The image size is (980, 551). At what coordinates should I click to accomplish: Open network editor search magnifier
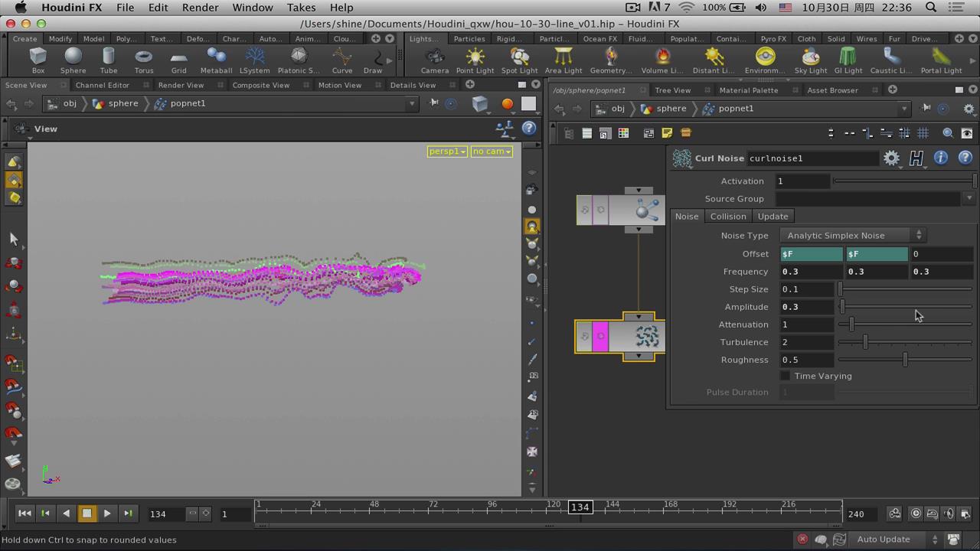point(948,133)
